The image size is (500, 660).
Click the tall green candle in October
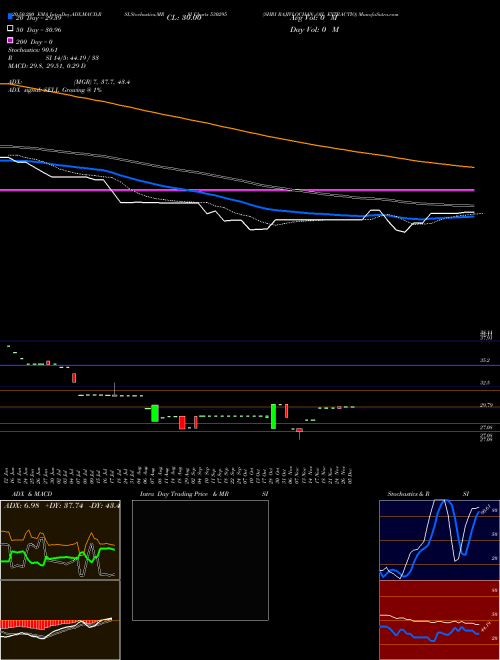(x=273, y=416)
